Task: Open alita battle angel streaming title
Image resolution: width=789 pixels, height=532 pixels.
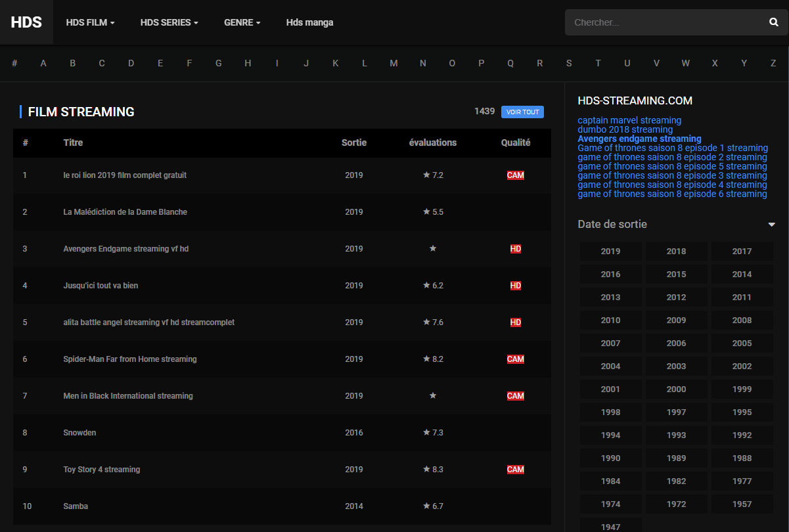Action: point(148,322)
